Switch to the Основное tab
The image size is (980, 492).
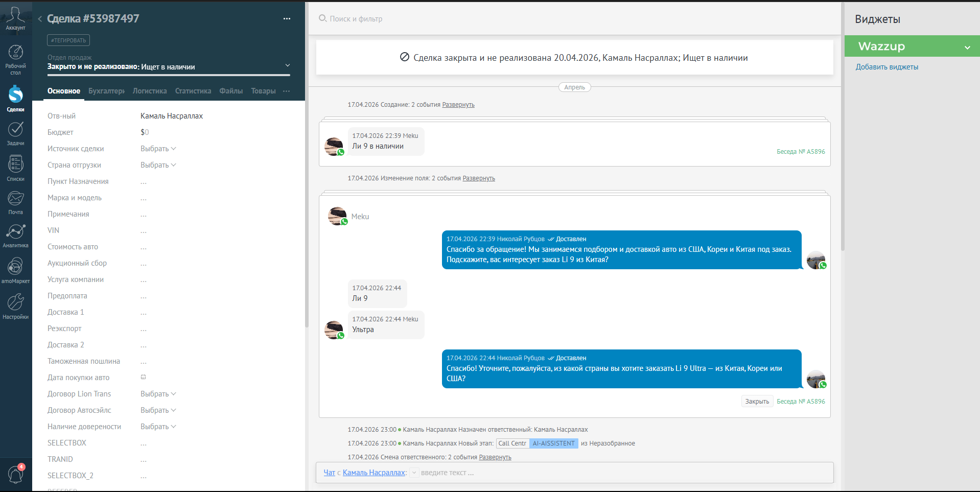pyautogui.click(x=64, y=91)
